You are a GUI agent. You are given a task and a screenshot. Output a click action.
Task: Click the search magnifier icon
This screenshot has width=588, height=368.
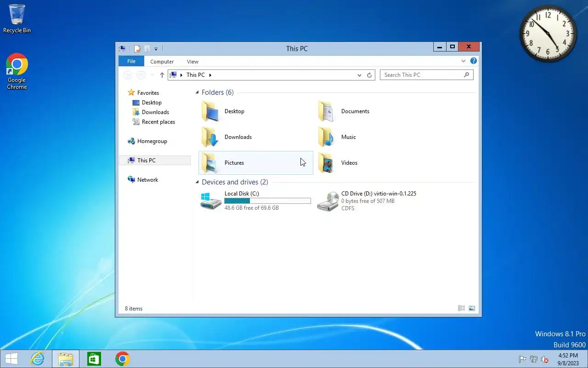[x=467, y=75]
